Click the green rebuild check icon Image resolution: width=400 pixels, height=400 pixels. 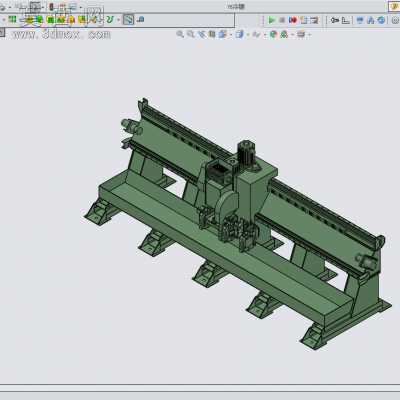[110, 20]
